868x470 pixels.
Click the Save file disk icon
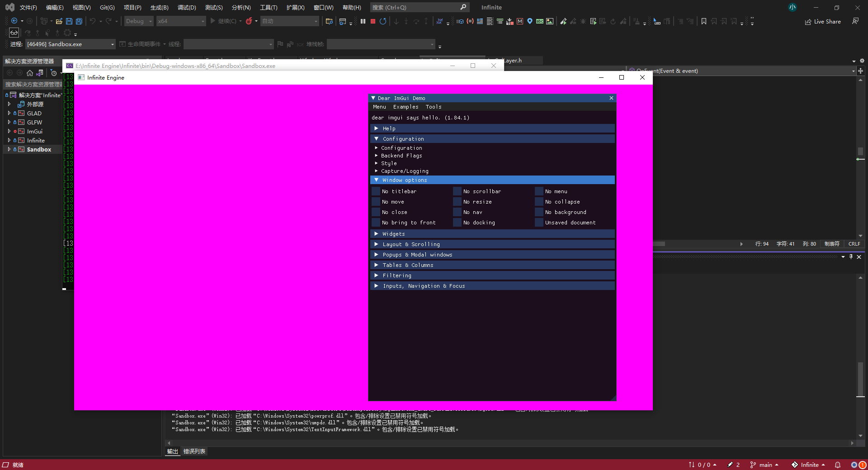(x=69, y=21)
